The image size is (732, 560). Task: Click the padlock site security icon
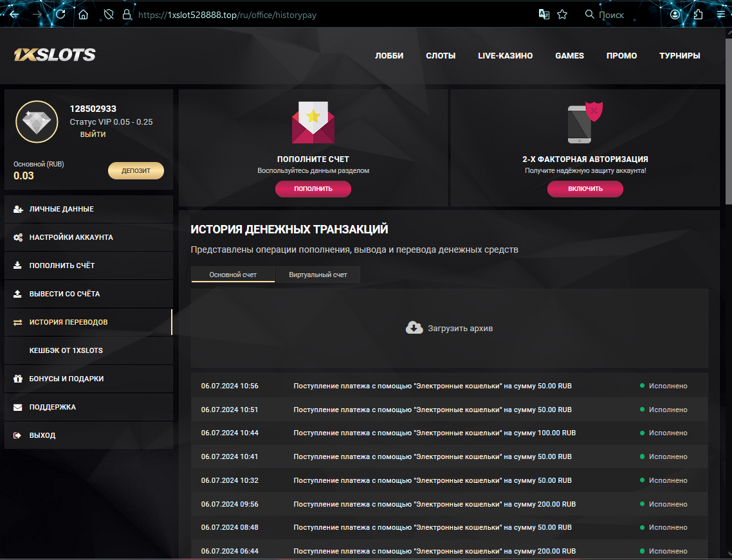(127, 15)
